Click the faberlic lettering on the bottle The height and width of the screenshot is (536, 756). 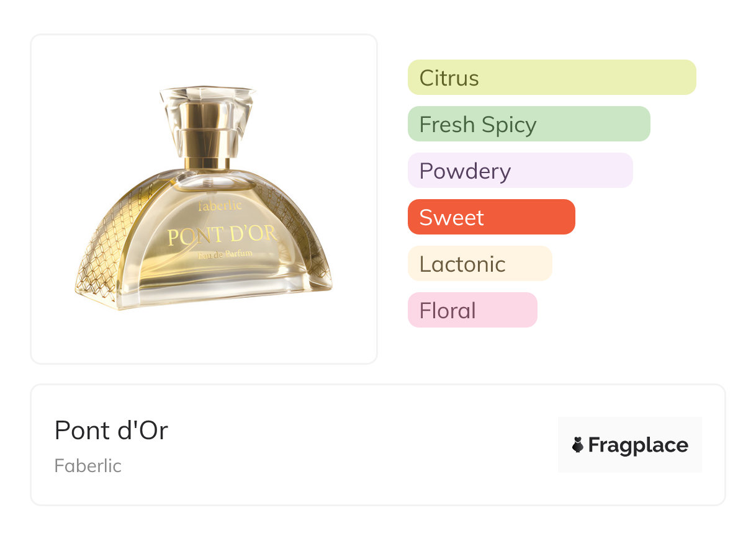220,206
